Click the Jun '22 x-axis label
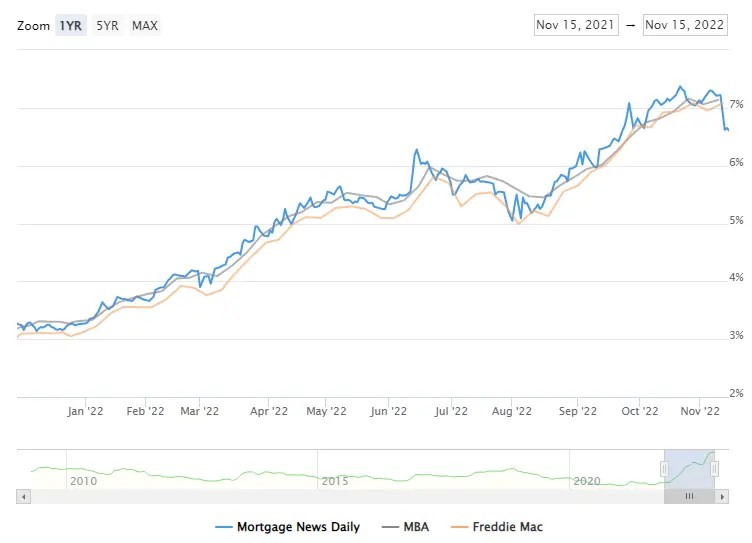Image resolution: width=752 pixels, height=543 pixels. coord(388,411)
